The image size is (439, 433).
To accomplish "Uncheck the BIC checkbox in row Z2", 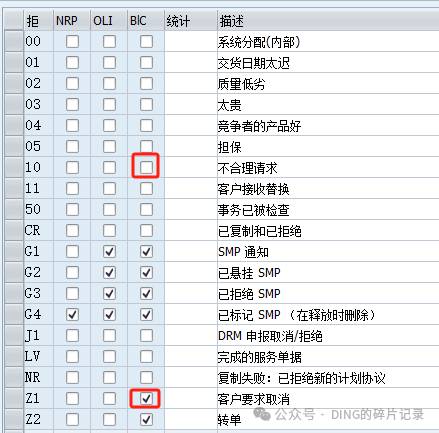I will click(146, 419).
